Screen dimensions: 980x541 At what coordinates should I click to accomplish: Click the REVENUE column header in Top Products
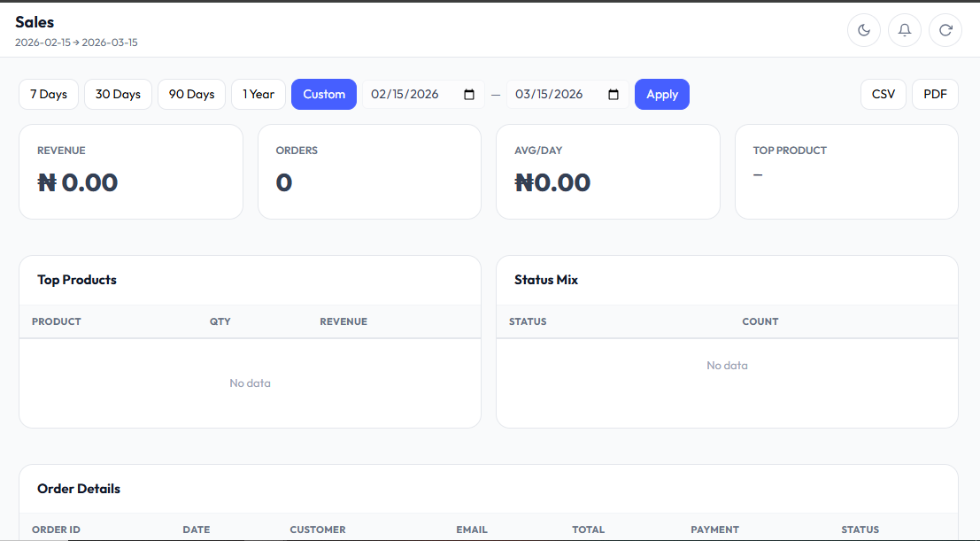[x=343, y=321]
